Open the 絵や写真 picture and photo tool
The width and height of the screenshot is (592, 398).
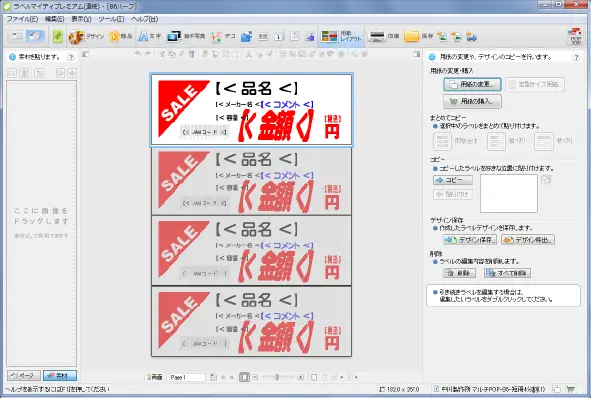click(185, 37)
